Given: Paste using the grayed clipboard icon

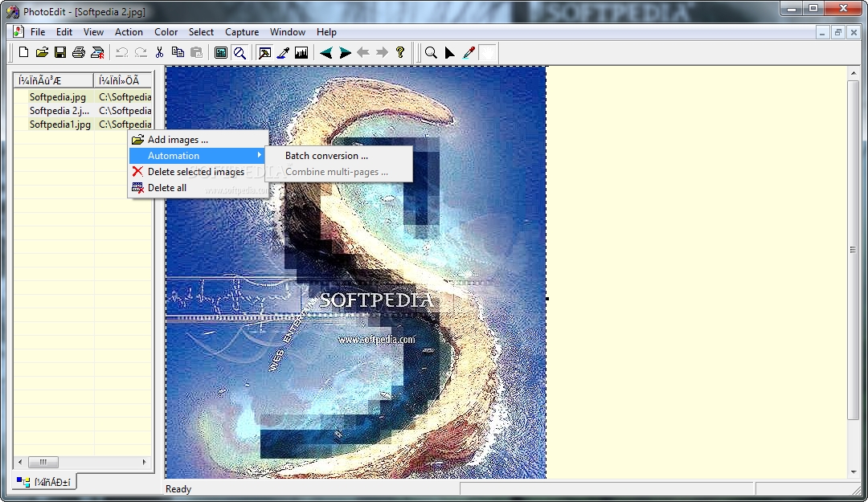Looking at the screenshot, I should coord(197,52).
